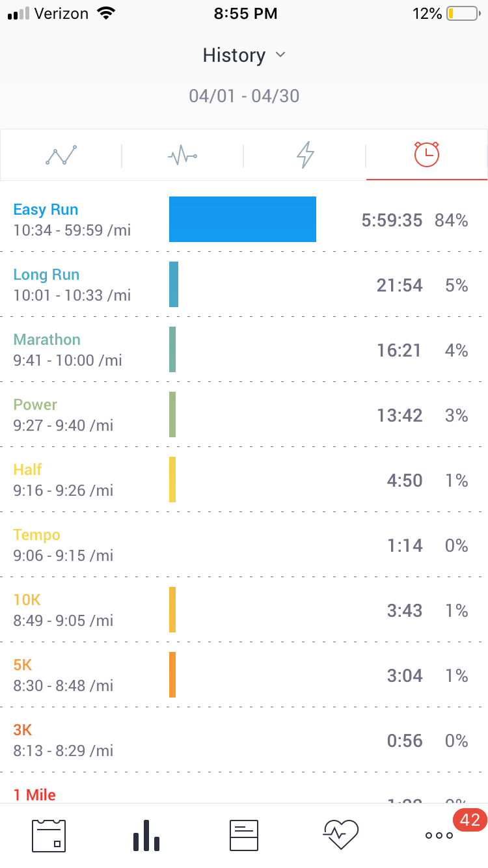488x868 pixels.
Task: Switch to the heart rate waveform tab
Action: (x=183, y=156)
